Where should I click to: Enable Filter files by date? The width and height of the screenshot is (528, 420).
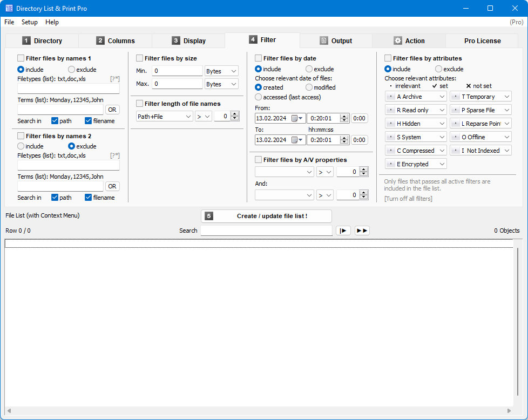[x=258, y=58]
